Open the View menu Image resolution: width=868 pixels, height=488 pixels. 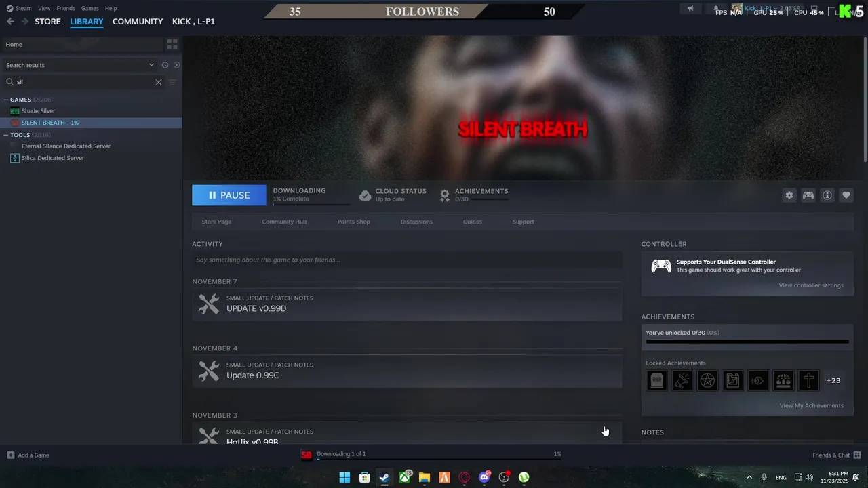44,8
